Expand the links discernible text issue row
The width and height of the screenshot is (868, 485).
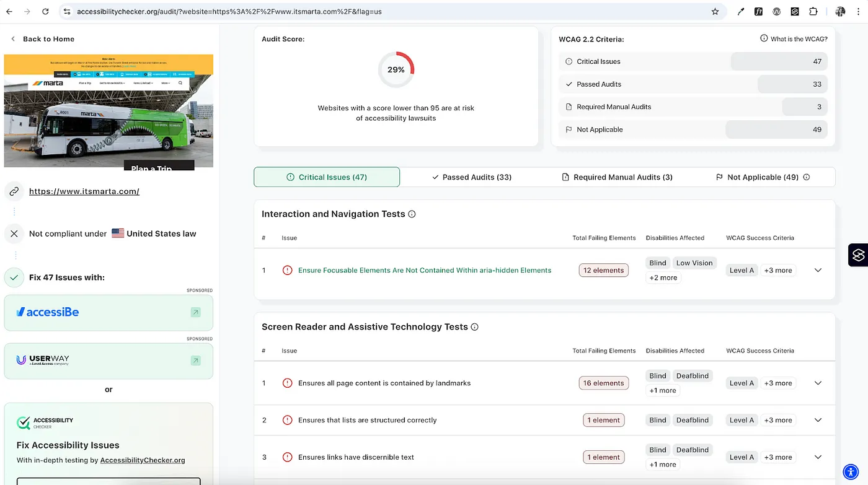[818, 457]
